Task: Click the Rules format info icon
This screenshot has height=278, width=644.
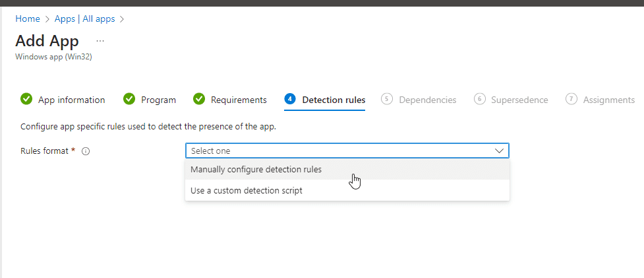Action: pos(86,151)
